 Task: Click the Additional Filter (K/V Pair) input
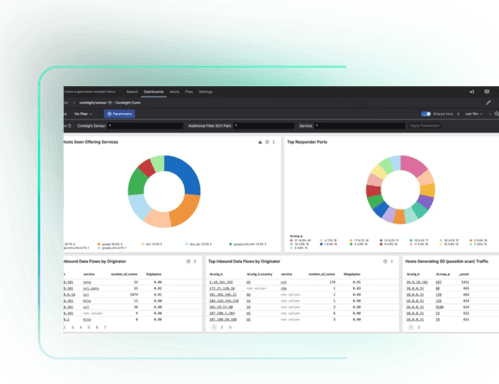(x=264, y=126)
